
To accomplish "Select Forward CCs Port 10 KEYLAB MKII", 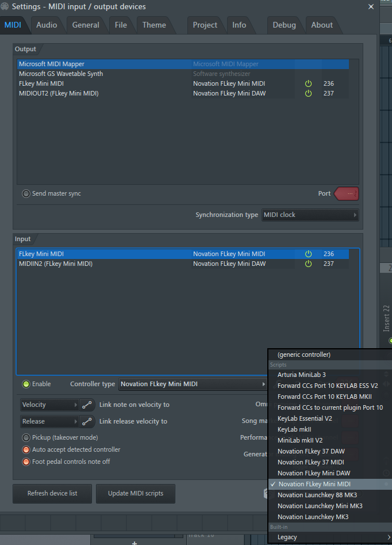I will tap(330, 397).
